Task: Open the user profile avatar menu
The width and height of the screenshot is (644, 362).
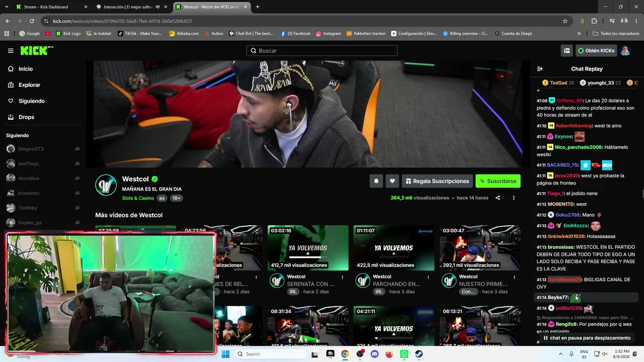Action: [625, 51]
